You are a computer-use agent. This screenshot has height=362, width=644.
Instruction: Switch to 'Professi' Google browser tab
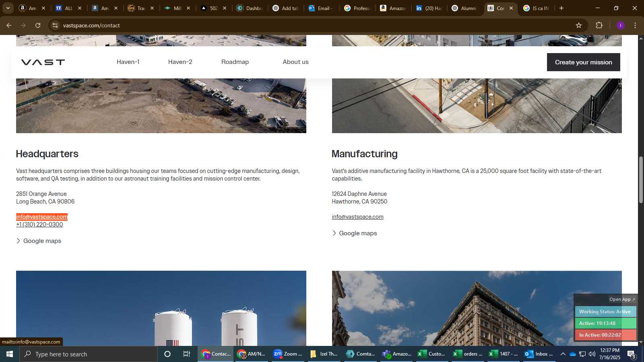[x=357, y=8]
